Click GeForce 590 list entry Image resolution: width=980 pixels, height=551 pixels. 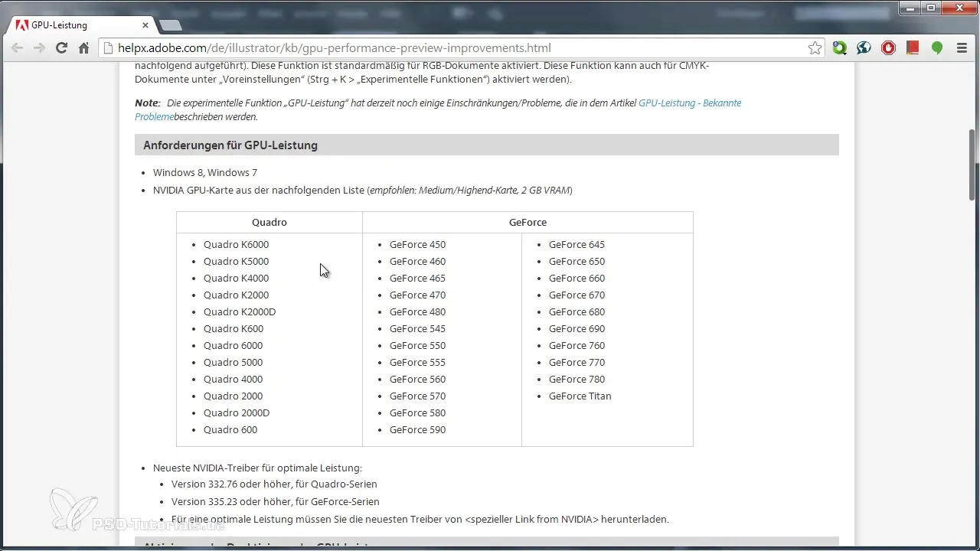pos(417,430)
